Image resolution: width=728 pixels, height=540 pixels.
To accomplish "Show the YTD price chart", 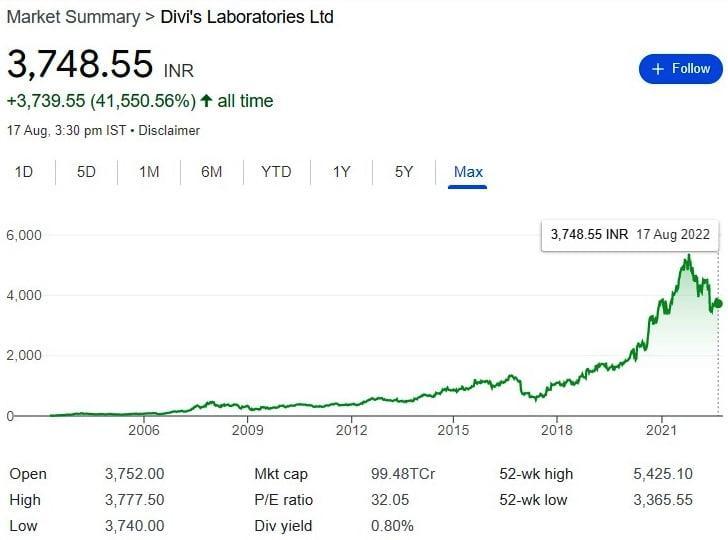I will 276,172.
